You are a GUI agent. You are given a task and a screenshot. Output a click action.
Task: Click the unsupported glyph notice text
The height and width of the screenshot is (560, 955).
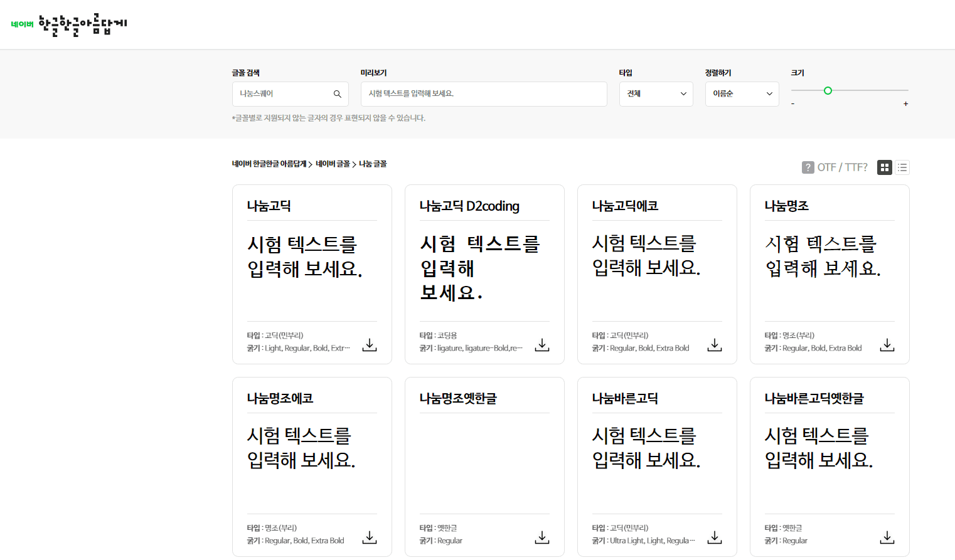point(329,119)
